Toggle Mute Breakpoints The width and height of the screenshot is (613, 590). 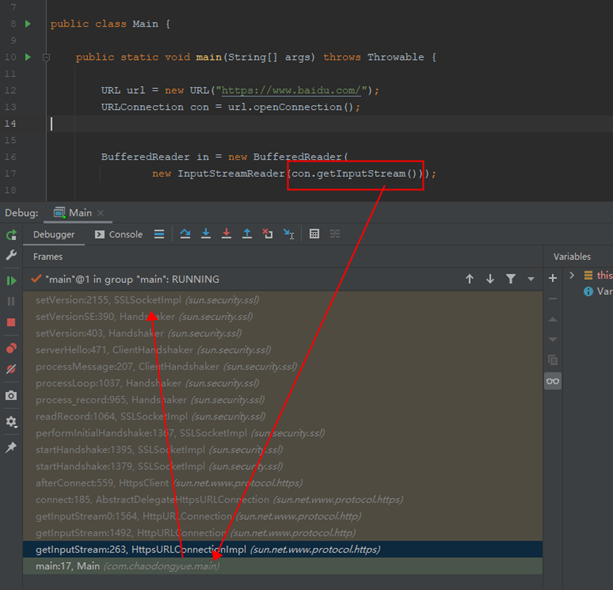(11, 369)
